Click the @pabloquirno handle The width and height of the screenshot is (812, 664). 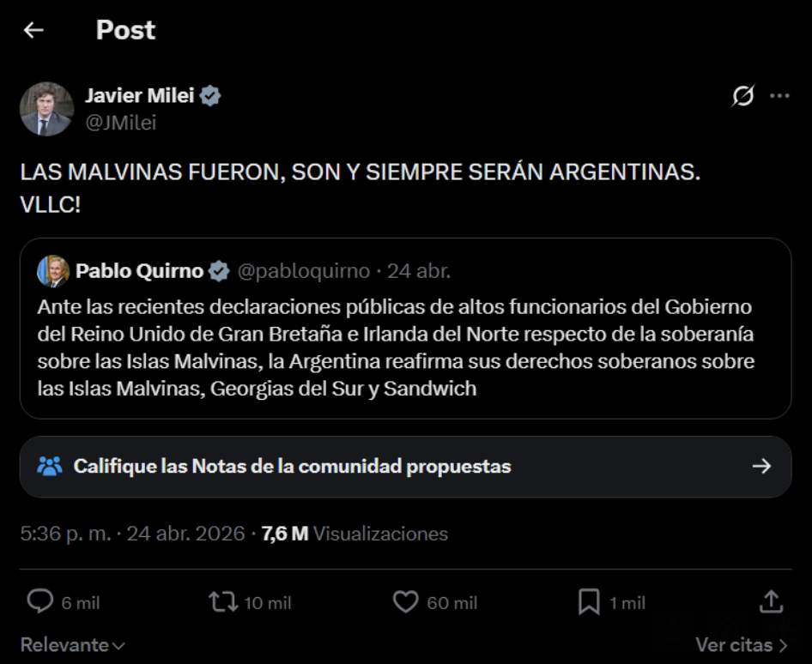click(x=303, y=272)
